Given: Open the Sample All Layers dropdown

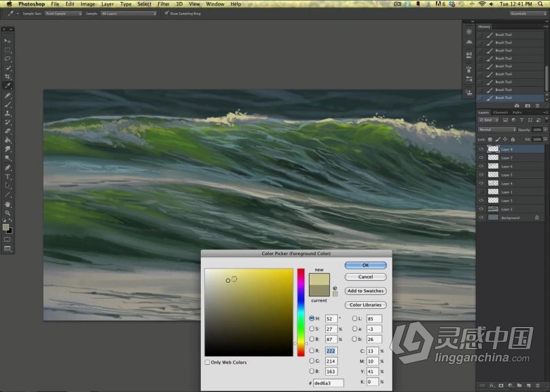Looking at the screenshot, I should pyautogui.click(x=128, y=14).
